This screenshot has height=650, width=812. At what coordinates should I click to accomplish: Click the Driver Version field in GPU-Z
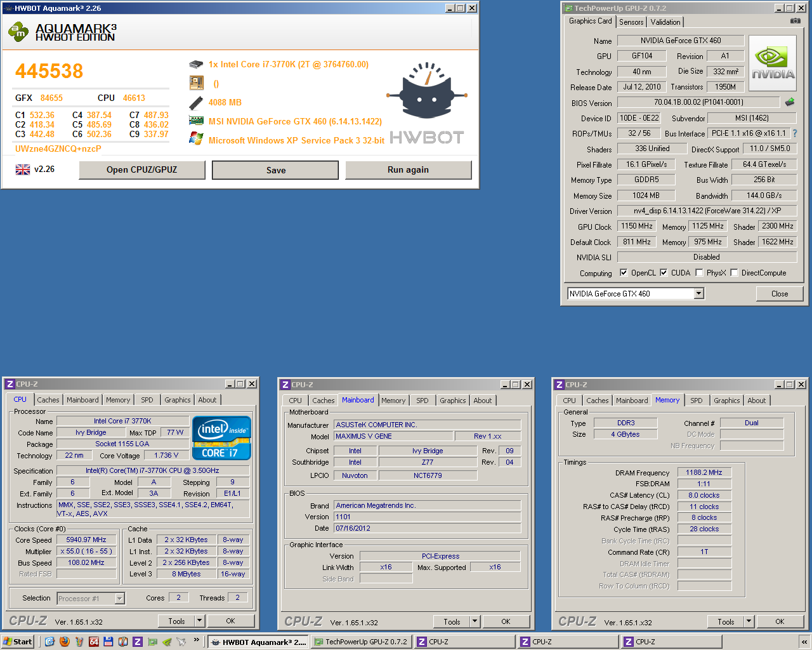coord(707,211)
